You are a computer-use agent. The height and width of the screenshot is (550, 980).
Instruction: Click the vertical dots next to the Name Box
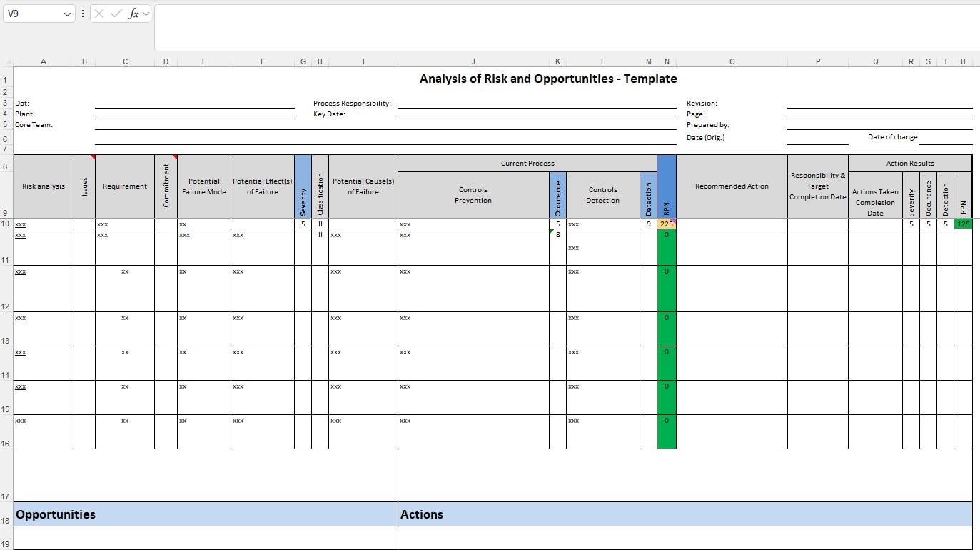coord(84,14)
